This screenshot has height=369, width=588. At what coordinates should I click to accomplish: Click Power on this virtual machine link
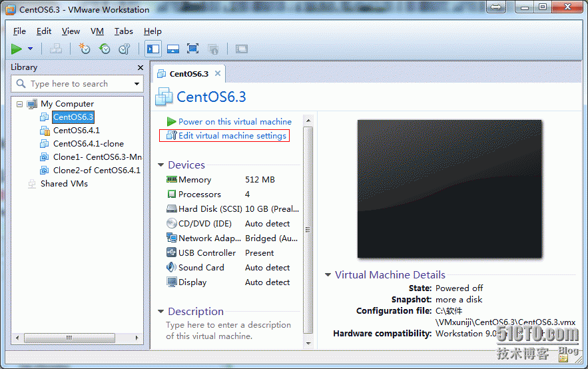(235, 121)
